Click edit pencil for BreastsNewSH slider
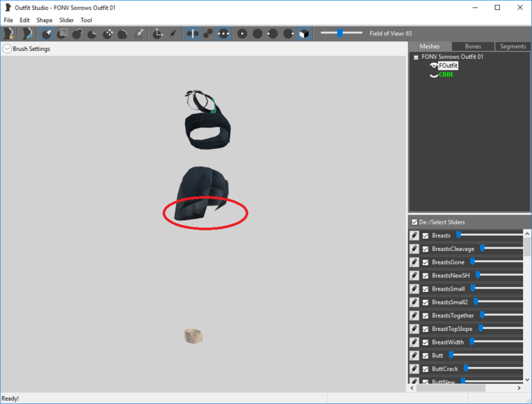The width and height of the screenshot is (532, 404). [414, 276]
